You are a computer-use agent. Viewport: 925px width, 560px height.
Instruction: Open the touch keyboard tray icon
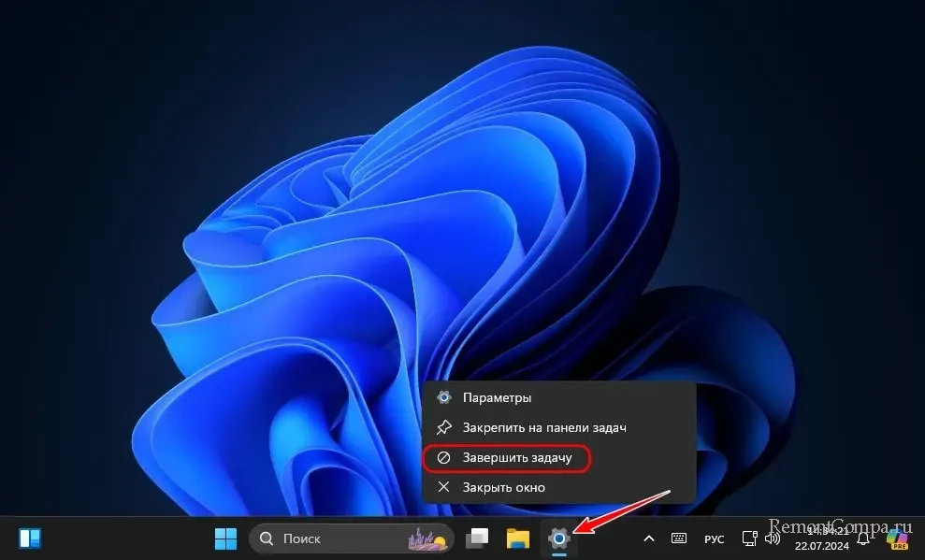[679, 538]
